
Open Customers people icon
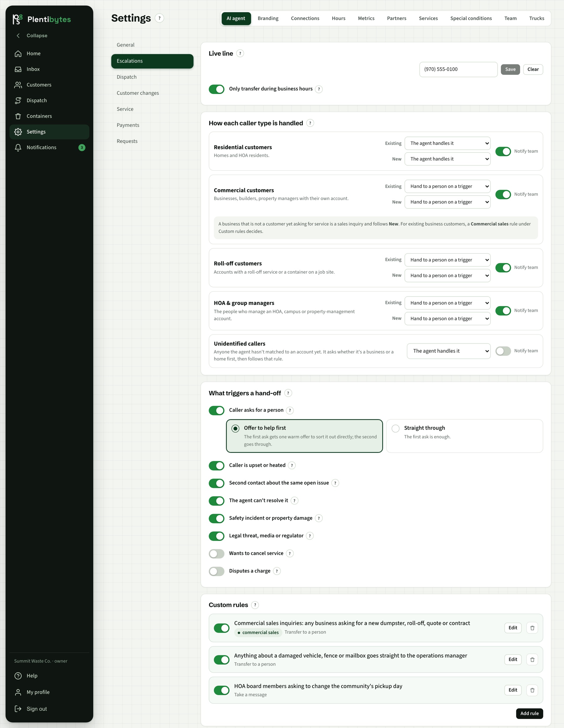point(18,85)
